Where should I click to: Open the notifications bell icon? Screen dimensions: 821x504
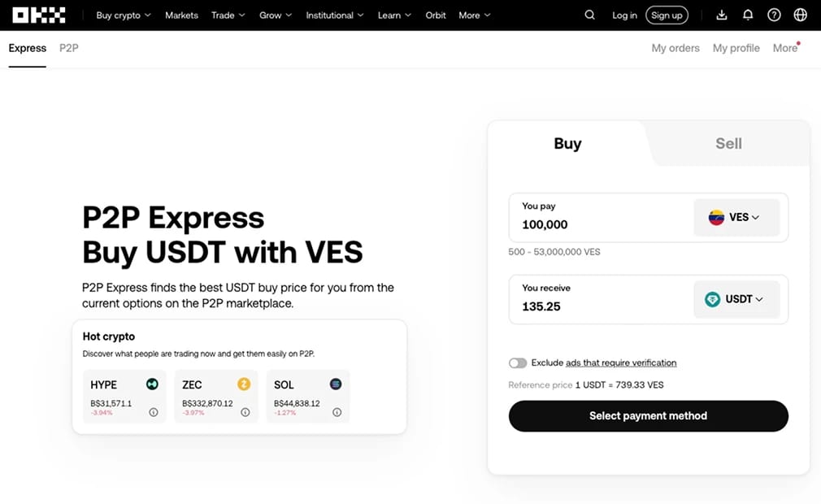[x=748, y=15]
